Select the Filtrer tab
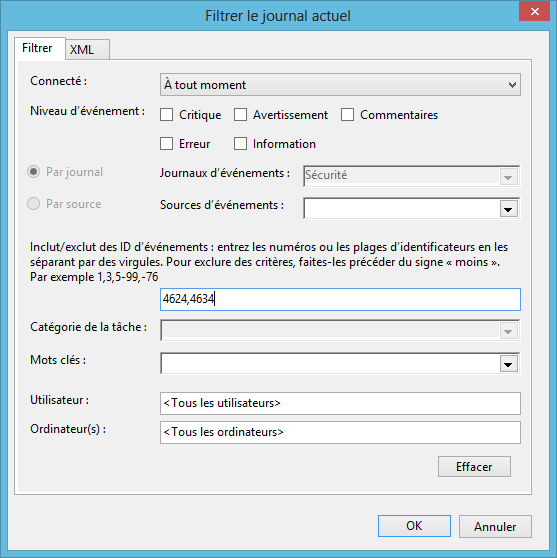 [40, 48]
